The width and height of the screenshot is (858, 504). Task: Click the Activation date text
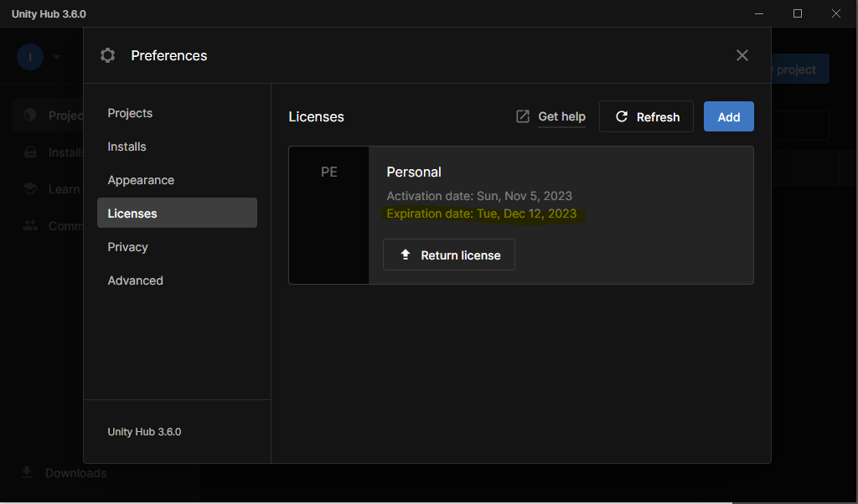(479, 196)
